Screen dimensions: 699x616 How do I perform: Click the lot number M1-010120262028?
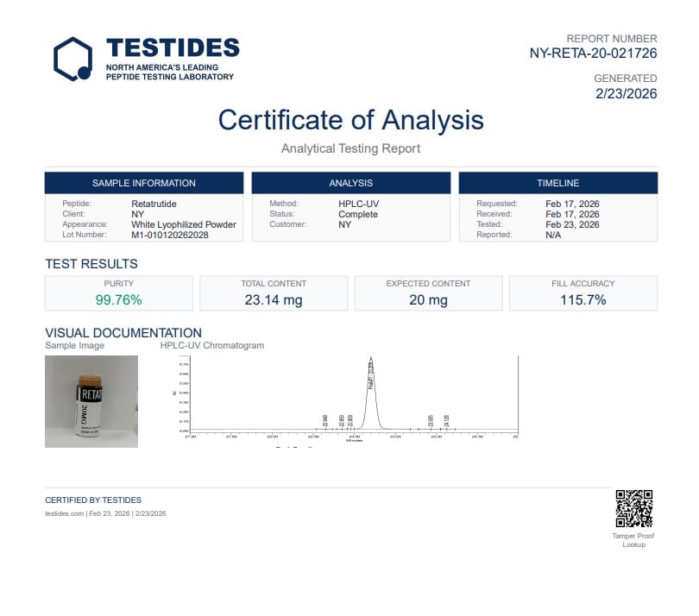tap(172, 235)
